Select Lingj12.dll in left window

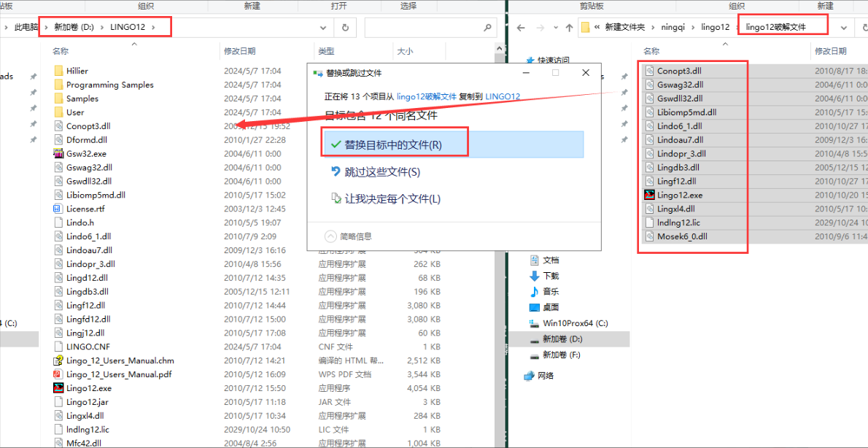pyautogui.click(x=85, y=333)
